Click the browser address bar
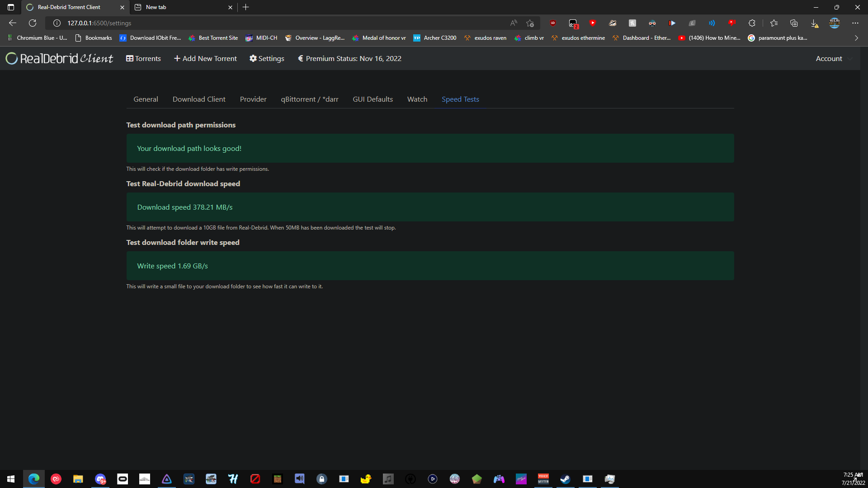The image size is (868, 488). pos(181,23)
